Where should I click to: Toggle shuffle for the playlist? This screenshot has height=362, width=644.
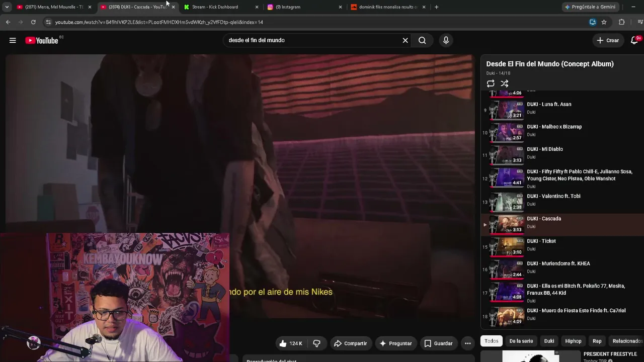(505, 83)
